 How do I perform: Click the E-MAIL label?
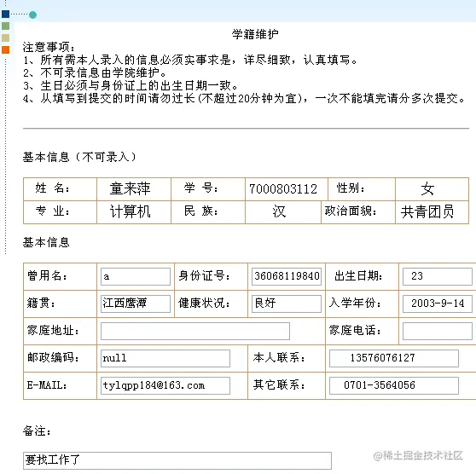(47, 385)
